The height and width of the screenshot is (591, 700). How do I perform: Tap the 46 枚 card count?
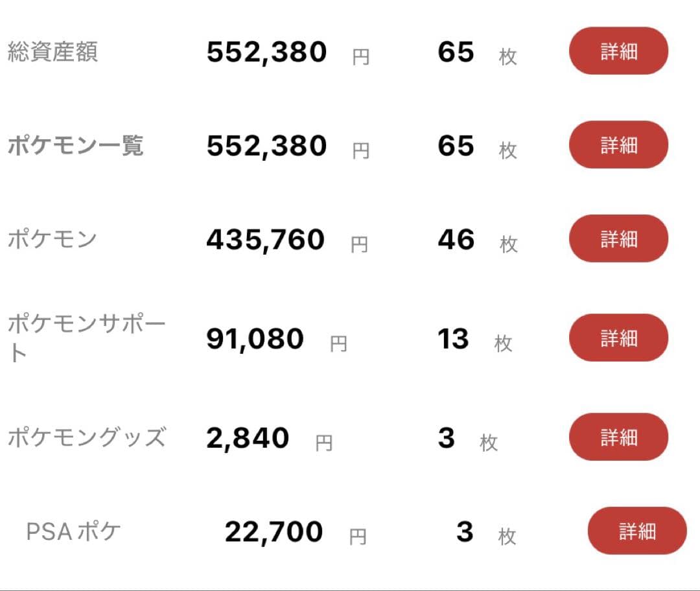[x=456, y=240]
